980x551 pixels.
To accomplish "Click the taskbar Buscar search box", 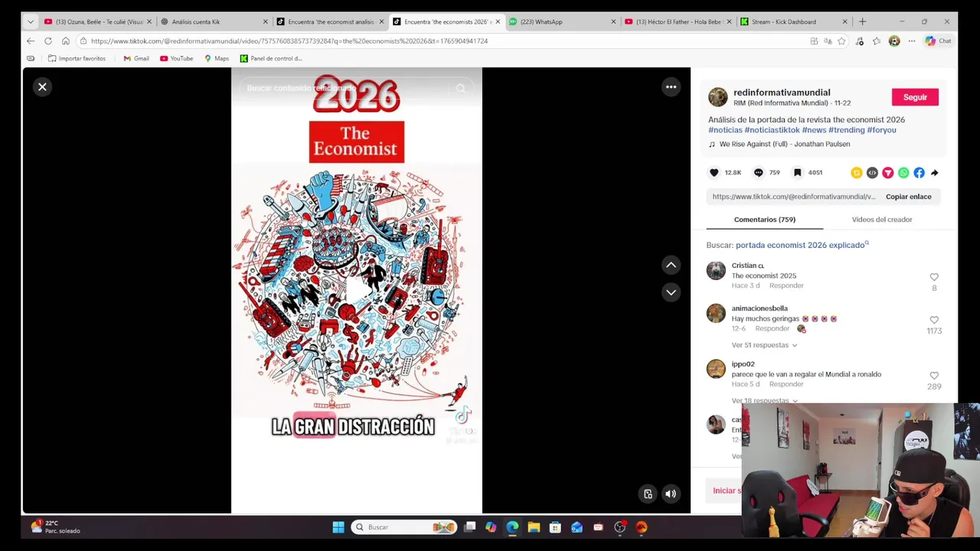I will pos(405,527).
